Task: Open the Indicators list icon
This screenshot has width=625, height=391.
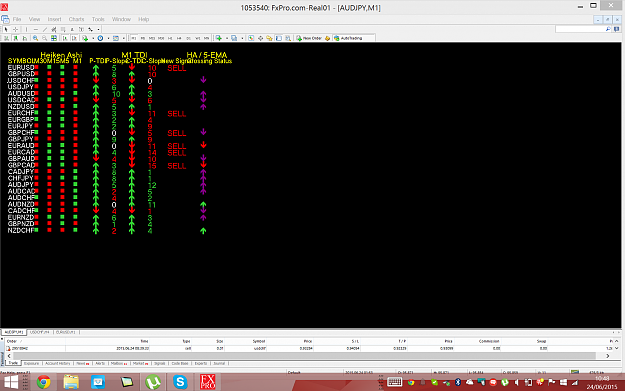Action: [x=85, y=38]
